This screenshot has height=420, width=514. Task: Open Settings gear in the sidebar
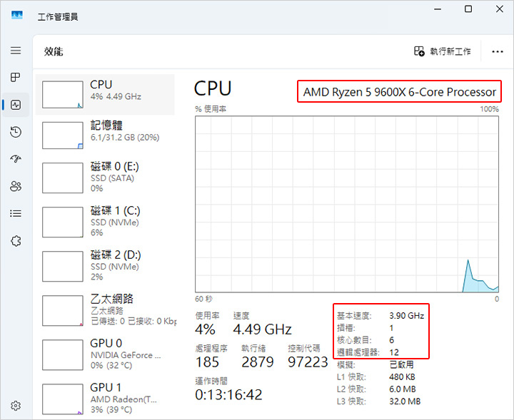(x=16, y=406)
